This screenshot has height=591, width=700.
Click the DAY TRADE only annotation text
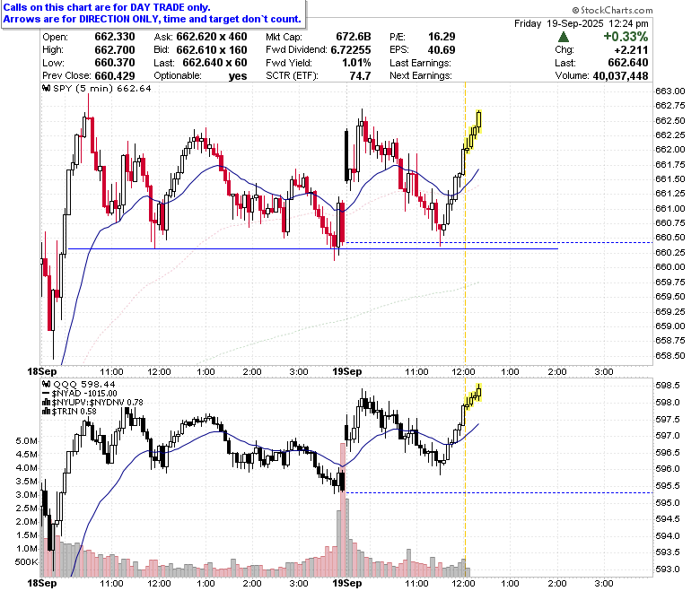[x=171, y=7]
